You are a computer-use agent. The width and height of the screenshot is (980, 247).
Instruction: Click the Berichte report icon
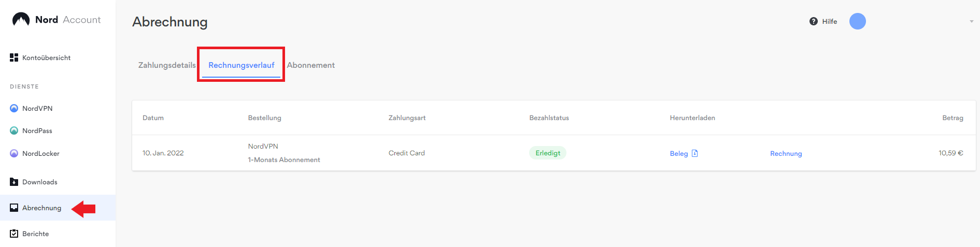(x=14, y=234)
